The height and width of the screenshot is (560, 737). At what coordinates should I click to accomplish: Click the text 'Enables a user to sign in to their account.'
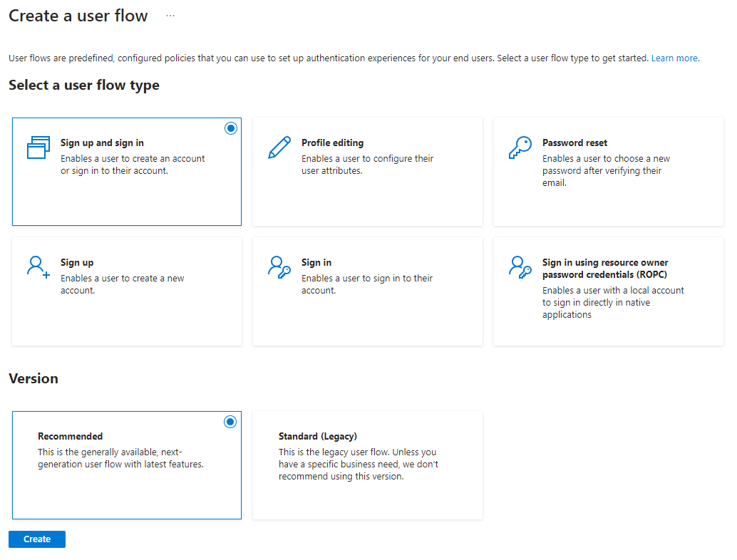pyautogui.click(x=367, y=285)
